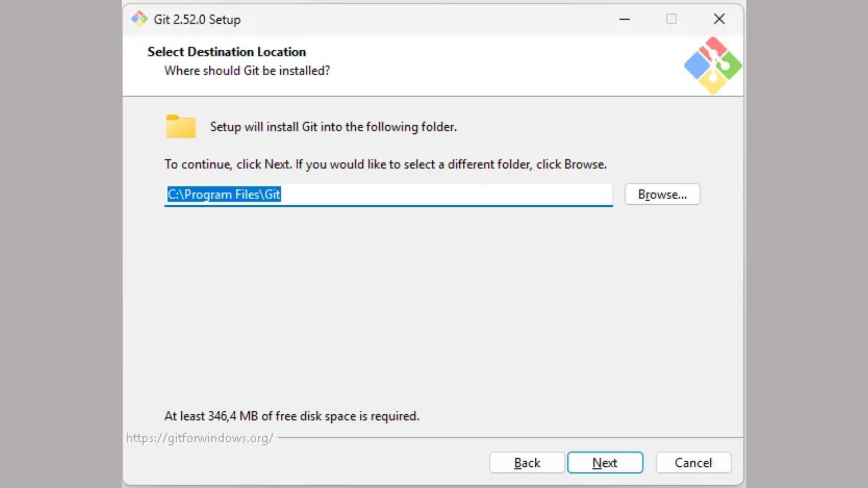Screen dimensions: 868x488
Task: Click the 'Select Destination Location' heading
Action: click(x=226, y=52)
